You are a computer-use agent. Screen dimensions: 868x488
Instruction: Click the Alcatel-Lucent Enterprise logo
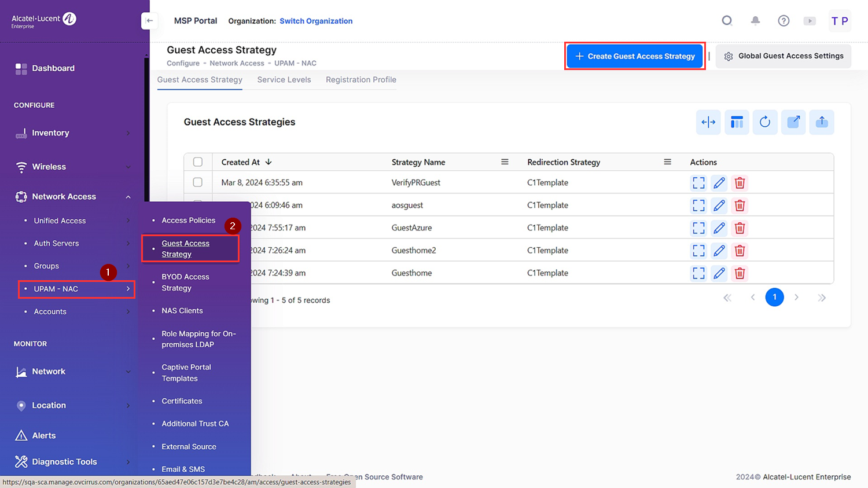pyautogui.click(x=44, y=20)
